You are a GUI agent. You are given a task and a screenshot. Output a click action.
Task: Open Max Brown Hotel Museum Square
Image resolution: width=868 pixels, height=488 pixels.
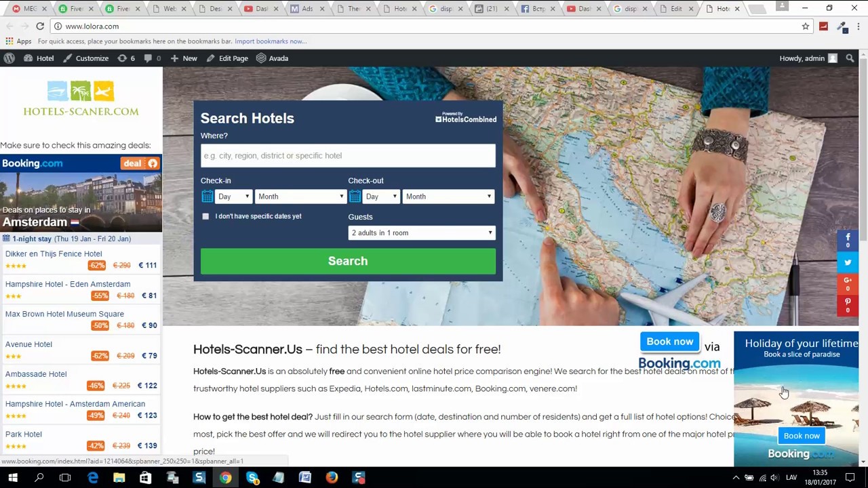64,314
